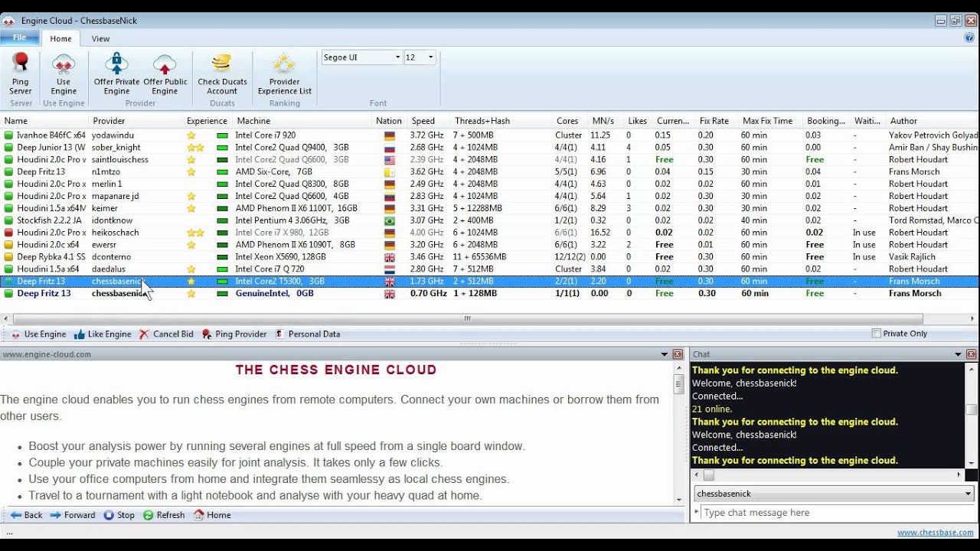Viewport: 980px width, 551px height.
Task: Click provider name saintlouischess
Action: [x=120, y=160]
